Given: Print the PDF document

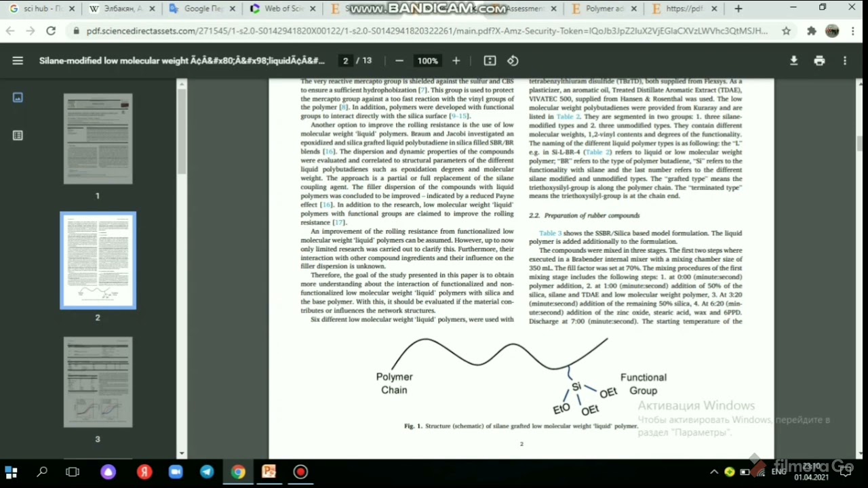Looking at the screenshot, I should pos(819,60).
